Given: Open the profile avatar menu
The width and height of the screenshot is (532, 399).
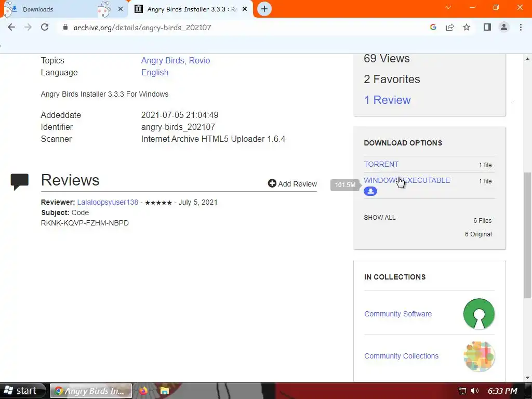Looking at the screenshot, I should (504, 27).
